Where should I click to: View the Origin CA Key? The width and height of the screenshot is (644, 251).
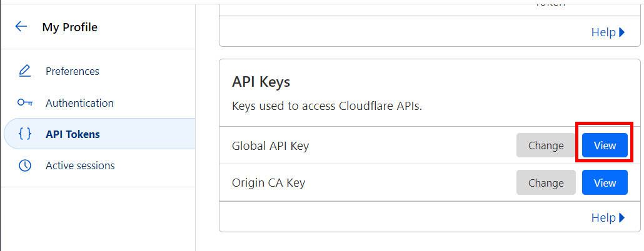[605, 182]
